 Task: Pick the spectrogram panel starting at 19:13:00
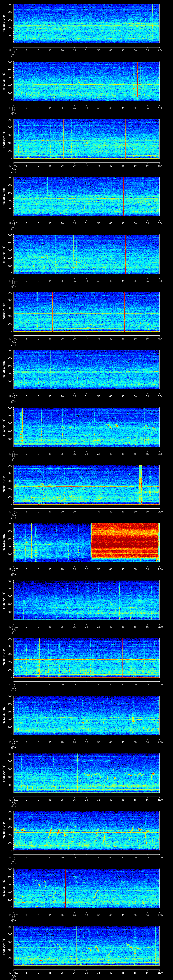click(86, 716)
